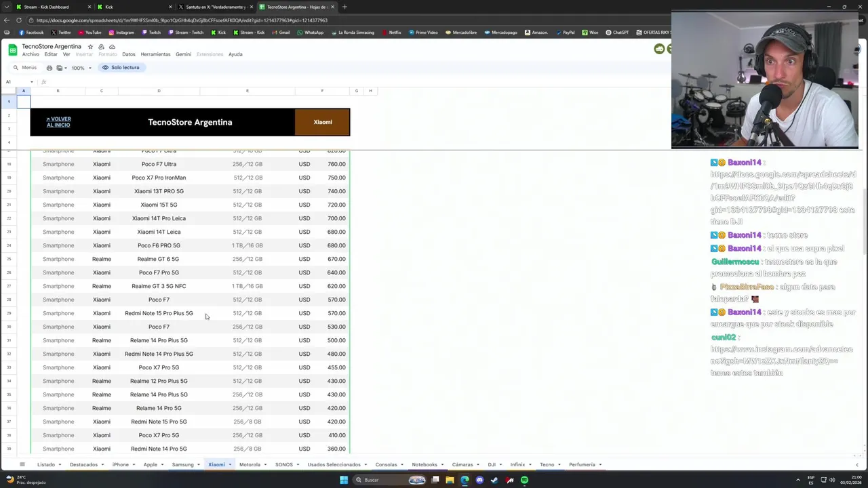This screenshot has height=488, width=868.
Task: Open the Datos menu
Action: point(129,54)
